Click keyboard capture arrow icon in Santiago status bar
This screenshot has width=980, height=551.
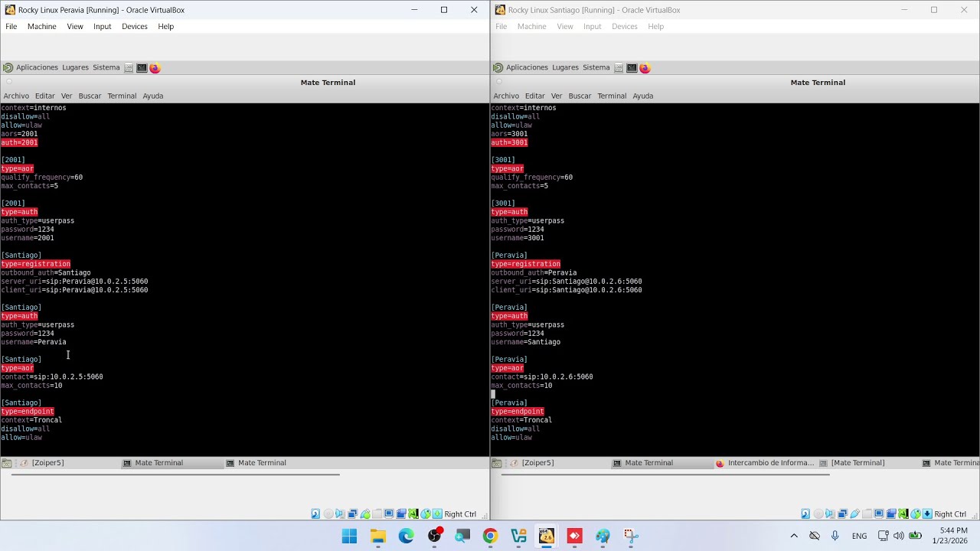pyautogui.click(x=927, y=514)
